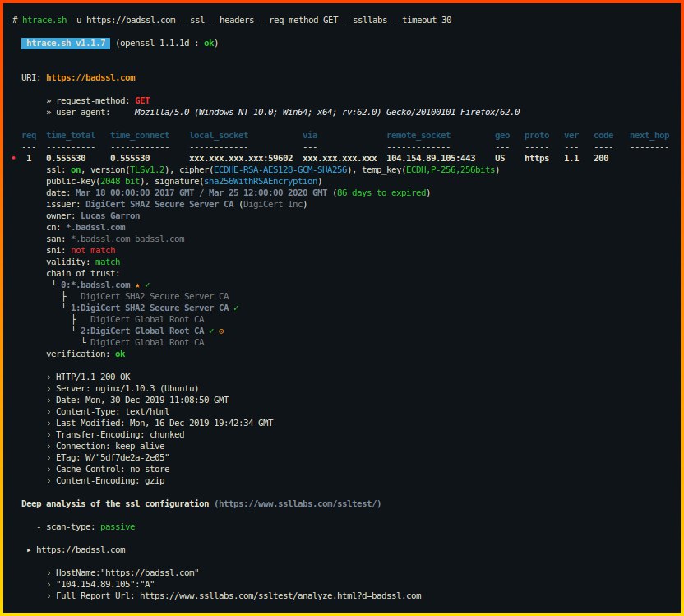Screen dimensions: 684x616
Task: Select remote socket 104.154.89.105:443
Action: coord(431,158)
